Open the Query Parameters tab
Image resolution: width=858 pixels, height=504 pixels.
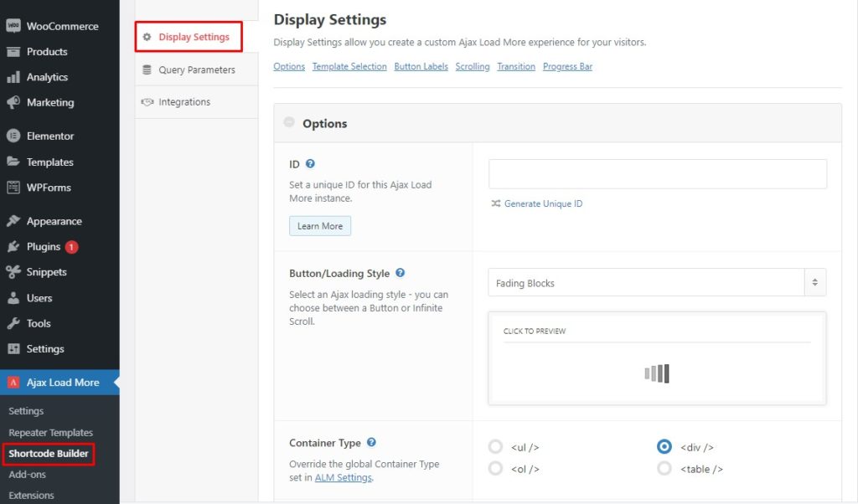(x=196, y=69)
